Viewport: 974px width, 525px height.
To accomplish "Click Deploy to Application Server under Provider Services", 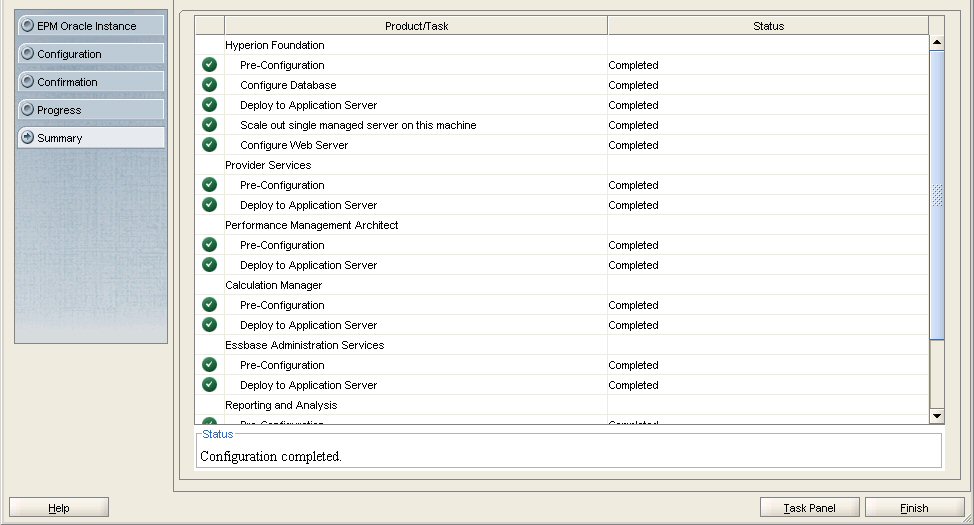I will tap(308, 205).
